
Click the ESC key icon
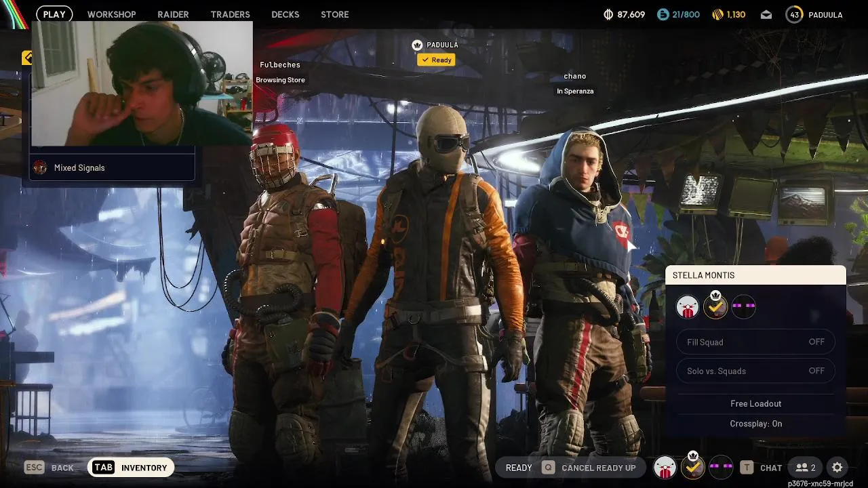35,468
